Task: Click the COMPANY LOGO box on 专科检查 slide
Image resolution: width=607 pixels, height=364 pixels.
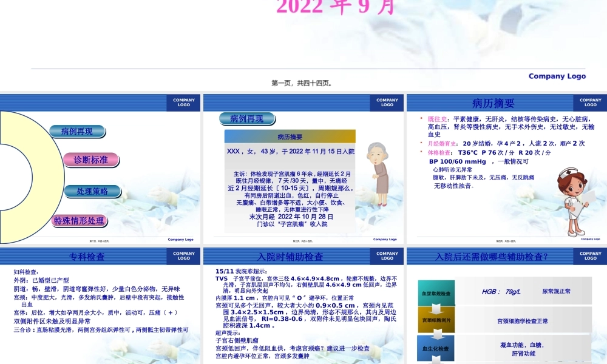Action: coord(184,257)
